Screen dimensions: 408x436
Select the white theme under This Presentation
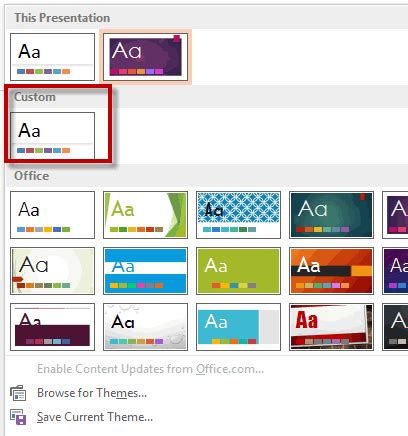(53, 57)
